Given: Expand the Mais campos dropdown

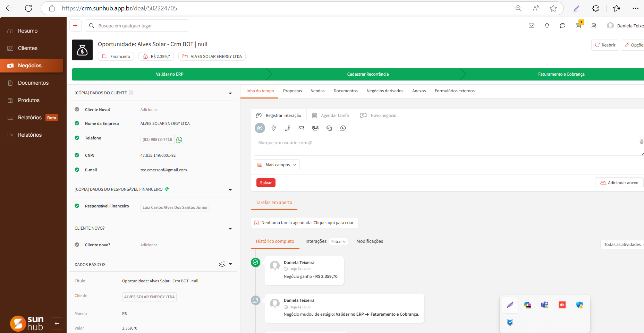Looking at the screenshot, I should (x=277, y=165).
